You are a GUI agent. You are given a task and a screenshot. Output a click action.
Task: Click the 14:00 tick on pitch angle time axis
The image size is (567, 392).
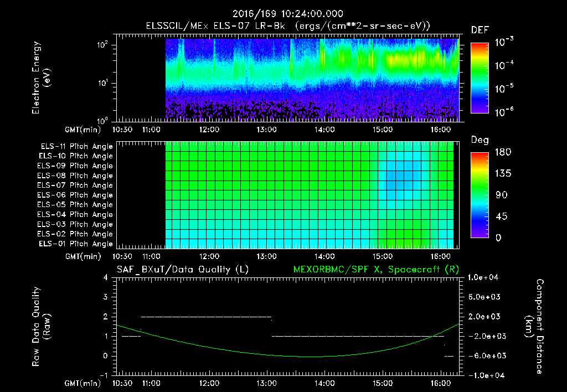click(x=324, y=257)
